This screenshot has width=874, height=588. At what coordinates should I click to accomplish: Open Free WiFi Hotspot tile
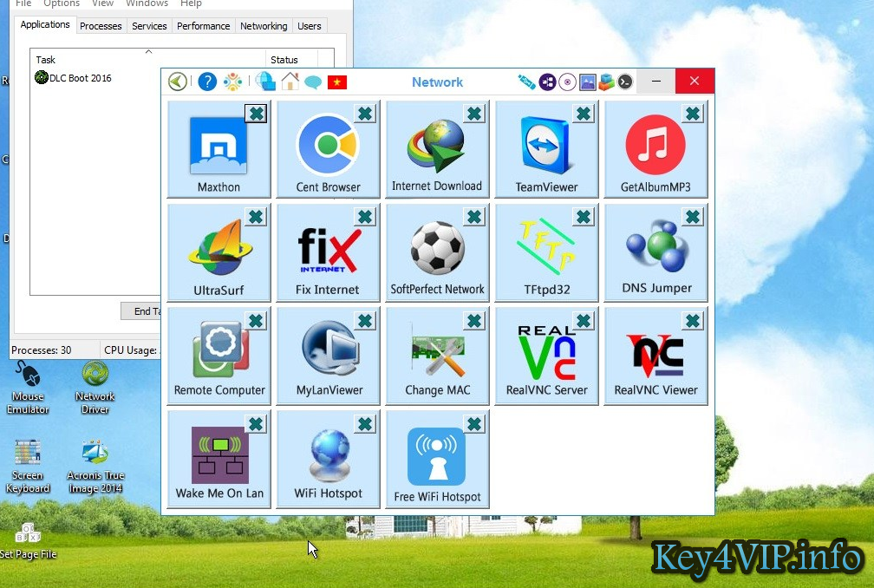[437, 460]
